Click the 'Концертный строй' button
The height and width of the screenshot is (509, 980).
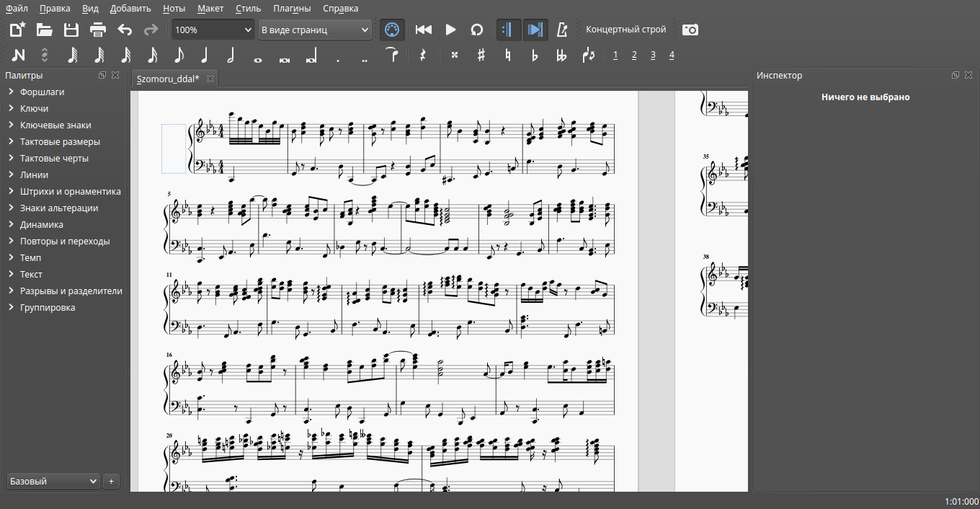(625, 30)
